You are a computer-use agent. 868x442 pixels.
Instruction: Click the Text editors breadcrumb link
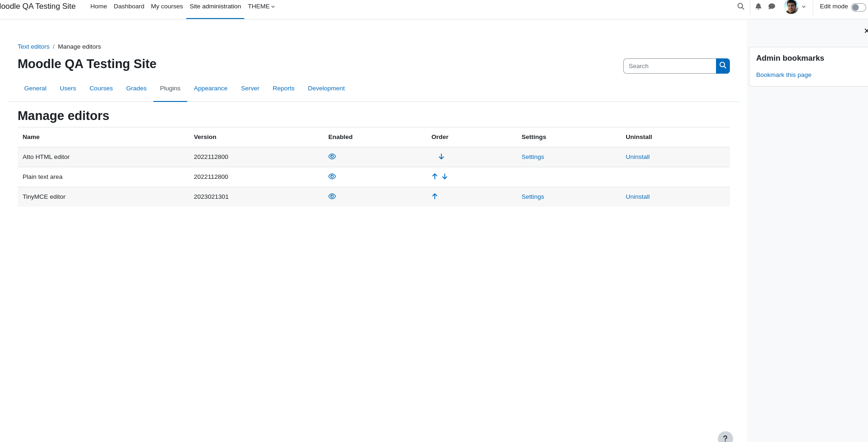tap(33, 47)
